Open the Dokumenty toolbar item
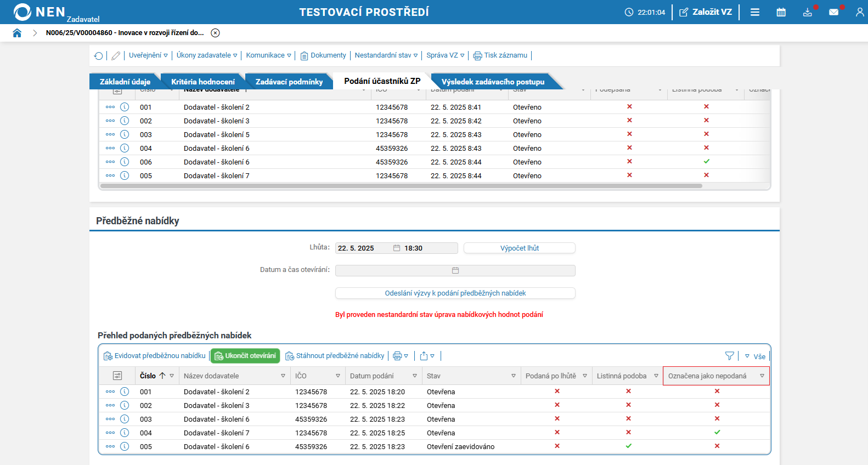The image size is (868, 465). tap(323, 55)
